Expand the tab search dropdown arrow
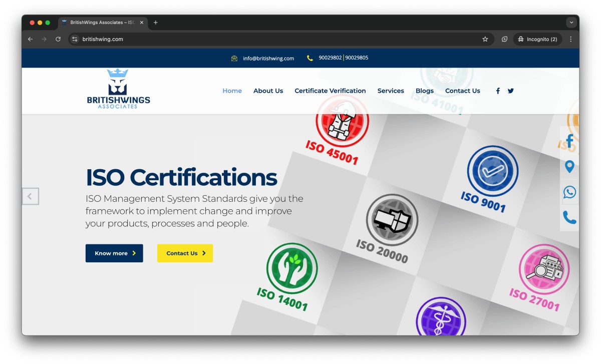The width and height of the screenshot is (601, 364). (x=571, y=23)
